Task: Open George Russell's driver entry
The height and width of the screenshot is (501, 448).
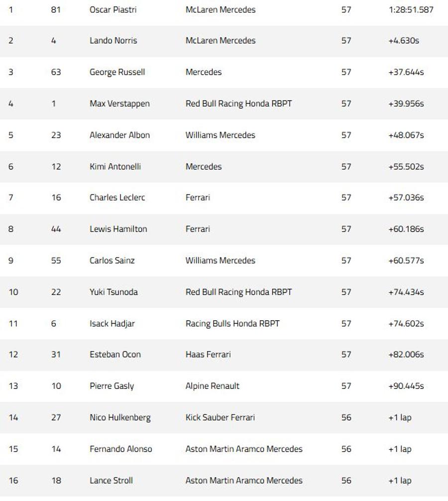Action: tap(117, 72)
